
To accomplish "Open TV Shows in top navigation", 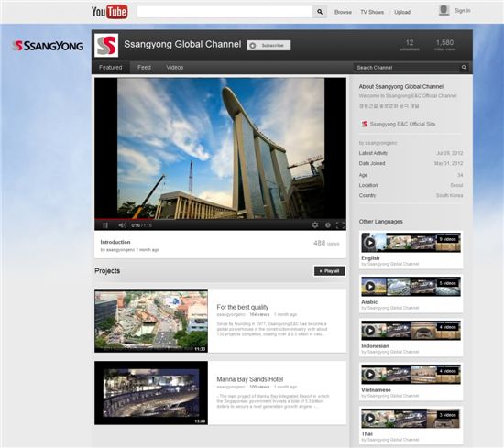I will coord(372,12).
